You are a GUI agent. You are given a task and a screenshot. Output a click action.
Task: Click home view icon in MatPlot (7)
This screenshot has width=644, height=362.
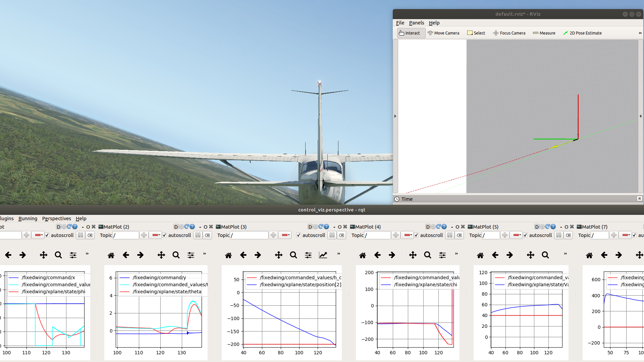589,255
